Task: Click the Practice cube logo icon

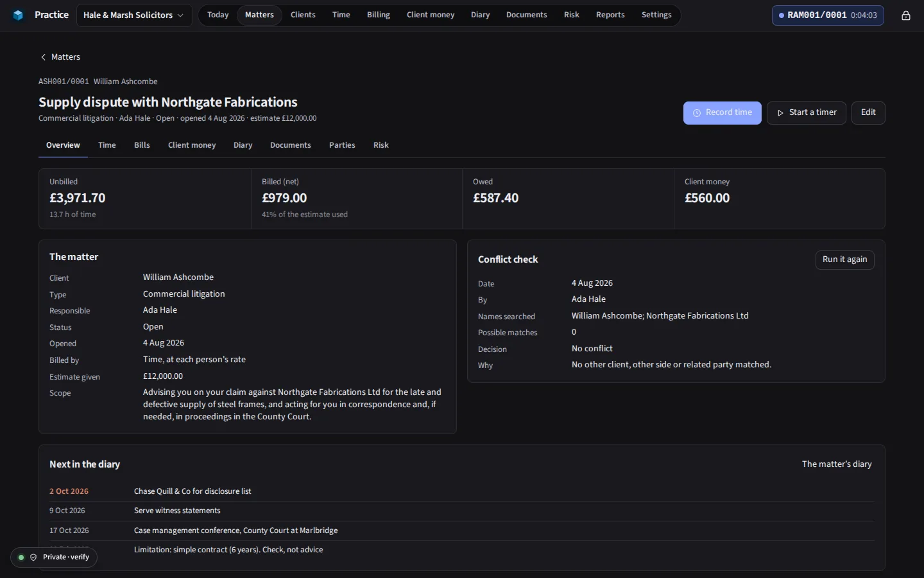Action: pos(18,15)
